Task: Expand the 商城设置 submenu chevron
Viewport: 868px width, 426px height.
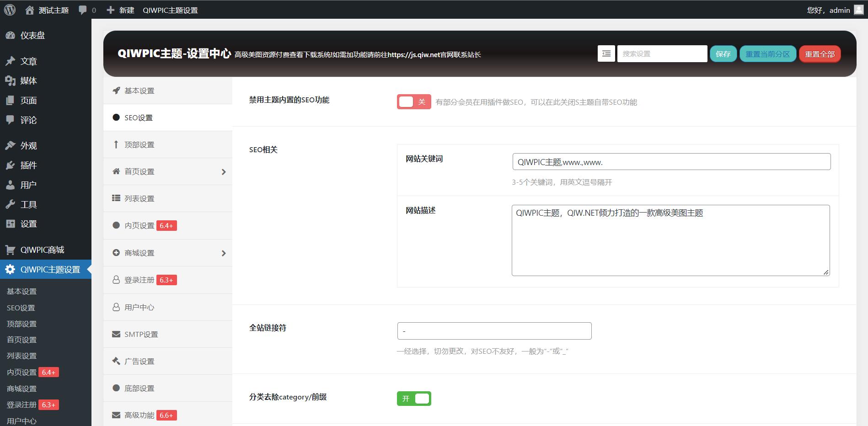Action: coord(224,253)
